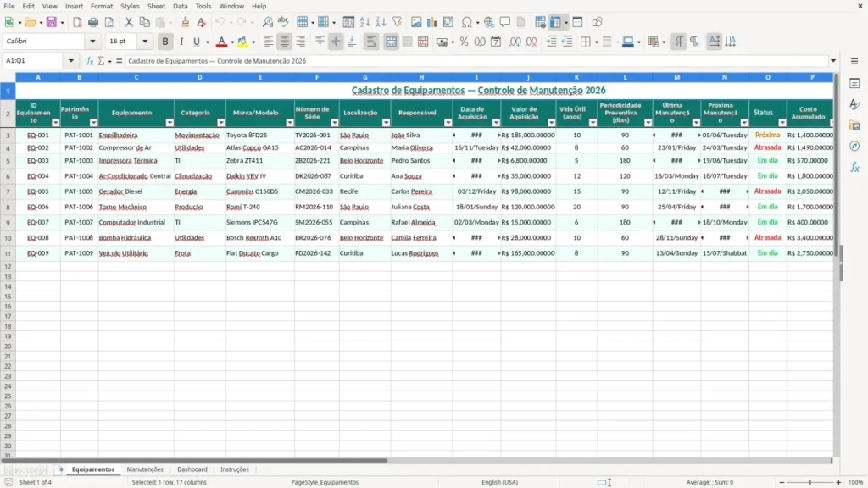
Task: Open the Sidebar Gallery icon
Action: point(854,125)
